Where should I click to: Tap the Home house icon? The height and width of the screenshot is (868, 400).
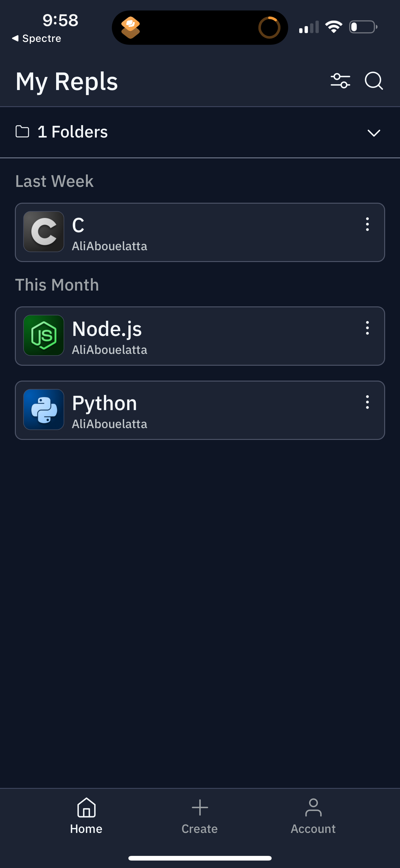(86, 807)
